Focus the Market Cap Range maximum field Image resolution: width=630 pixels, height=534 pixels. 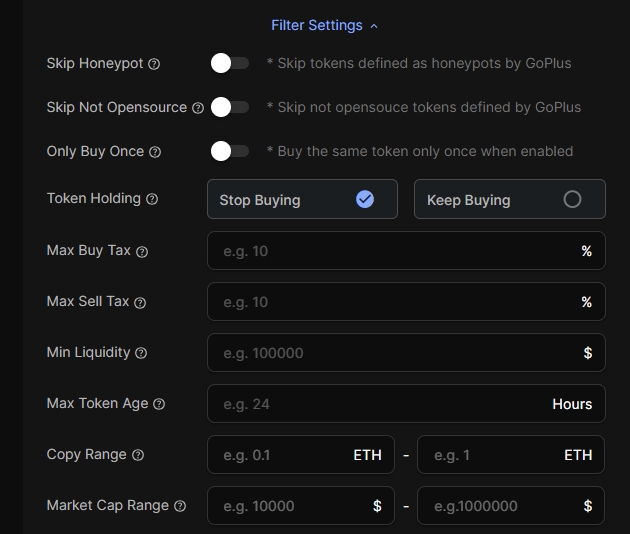[x=511, y=506]
